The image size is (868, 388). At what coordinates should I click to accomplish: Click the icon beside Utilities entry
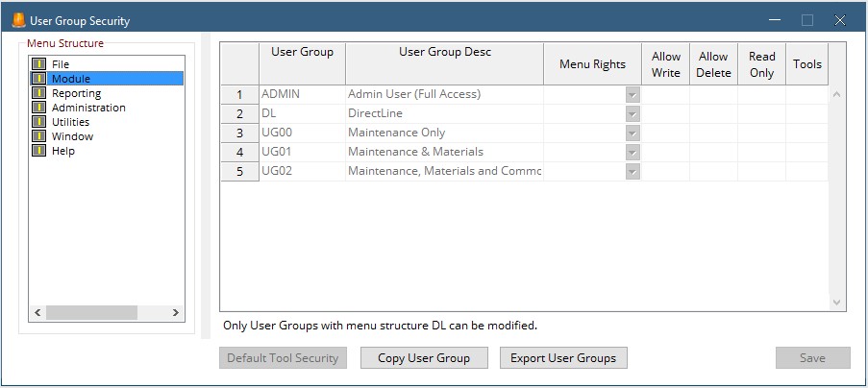(38, 122)
